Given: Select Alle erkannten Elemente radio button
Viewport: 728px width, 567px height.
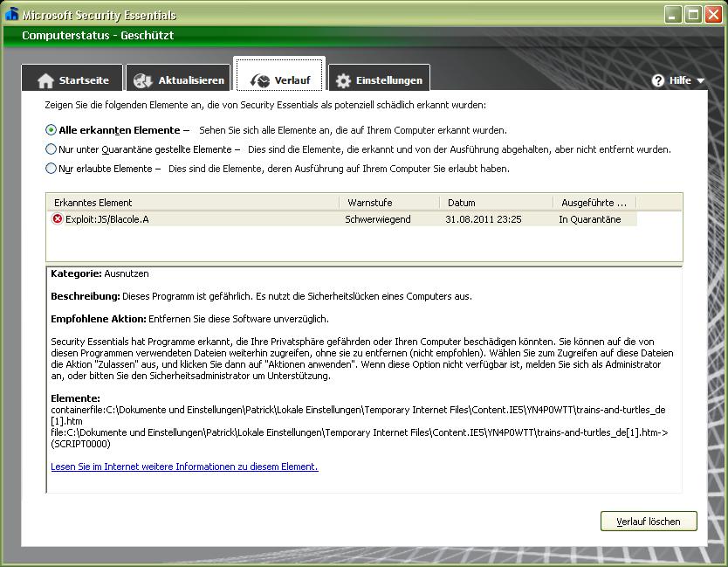Looking at the screenshot, I should pyautogui.click(x=52, y=130).
